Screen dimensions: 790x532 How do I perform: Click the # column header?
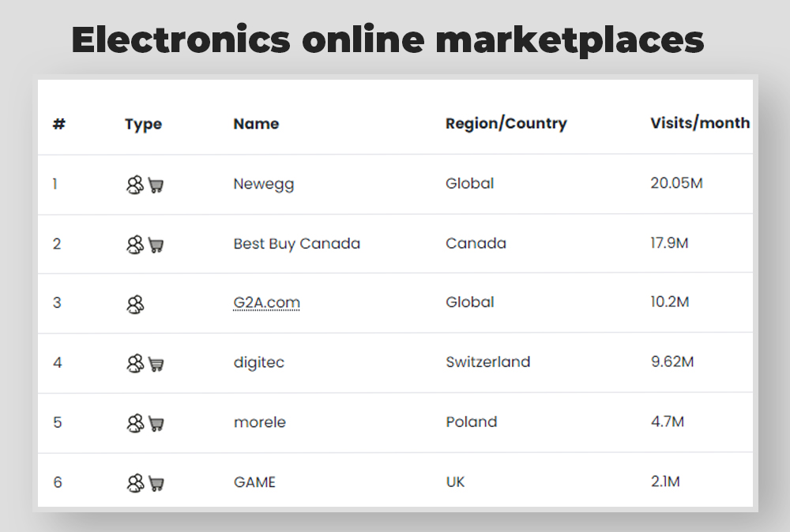59,124
